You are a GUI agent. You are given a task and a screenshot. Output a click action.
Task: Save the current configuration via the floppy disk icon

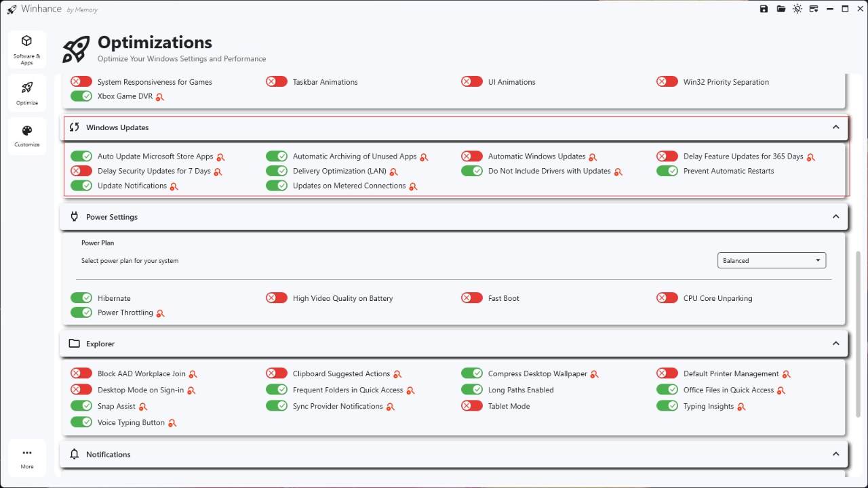(764, 9)
